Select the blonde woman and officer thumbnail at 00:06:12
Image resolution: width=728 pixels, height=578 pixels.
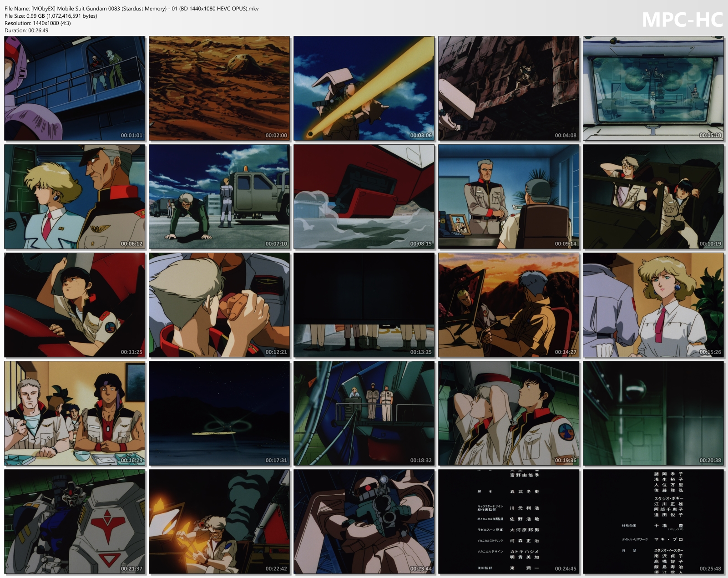click(75, 197)
